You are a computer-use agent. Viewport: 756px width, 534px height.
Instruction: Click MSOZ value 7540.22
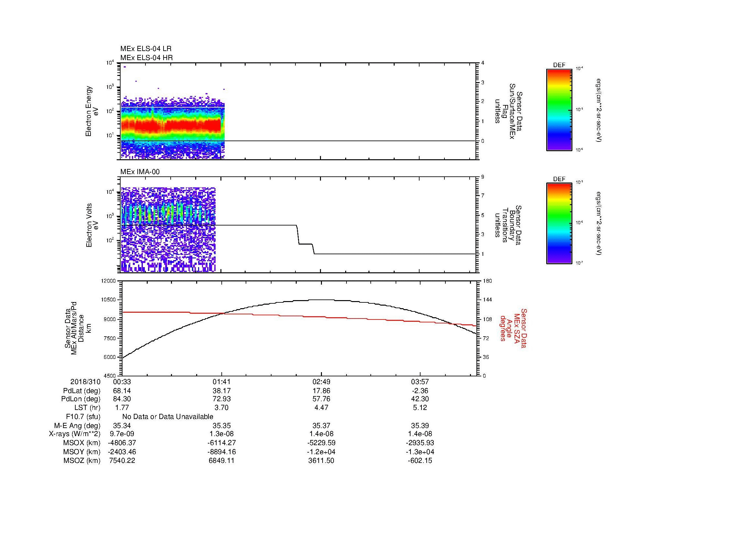[x=122, y=461]
